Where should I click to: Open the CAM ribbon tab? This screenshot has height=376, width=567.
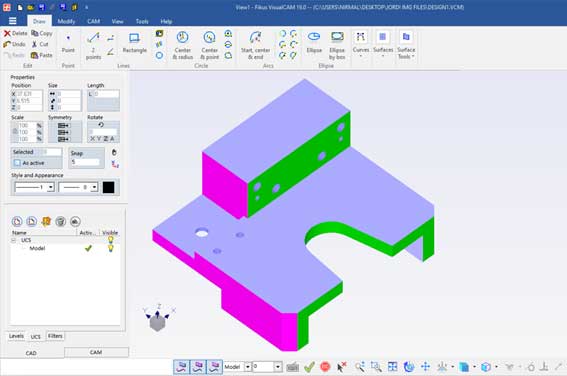tap(93, 21)
